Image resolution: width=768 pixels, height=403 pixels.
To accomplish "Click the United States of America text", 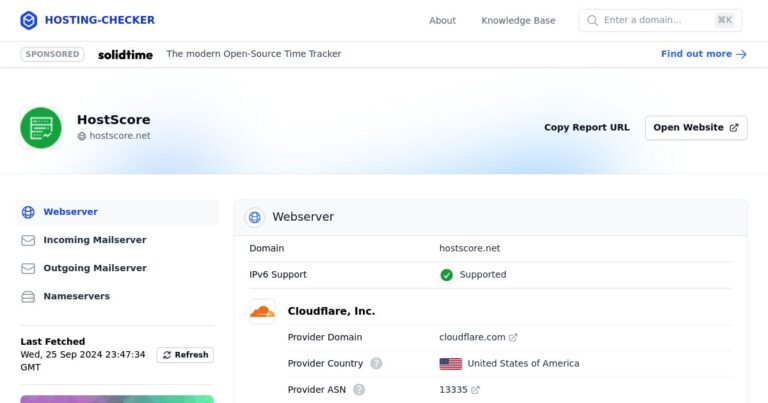I will [524, 363].
